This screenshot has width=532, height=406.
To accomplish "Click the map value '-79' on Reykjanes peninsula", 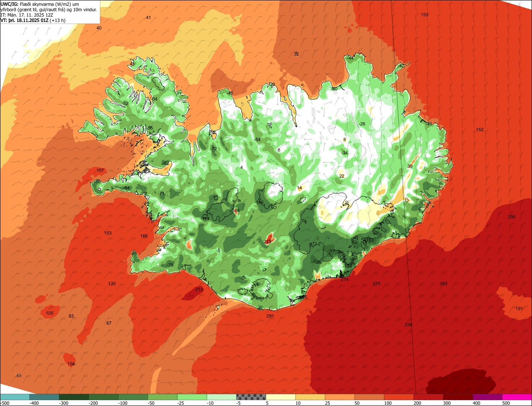I will [170, 265].
